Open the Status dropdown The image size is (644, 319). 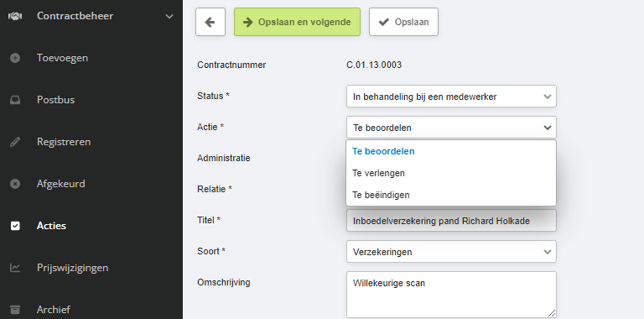point(451,97)
